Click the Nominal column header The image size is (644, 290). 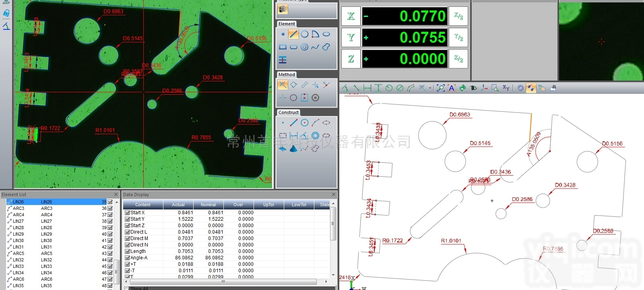point(208,205)
